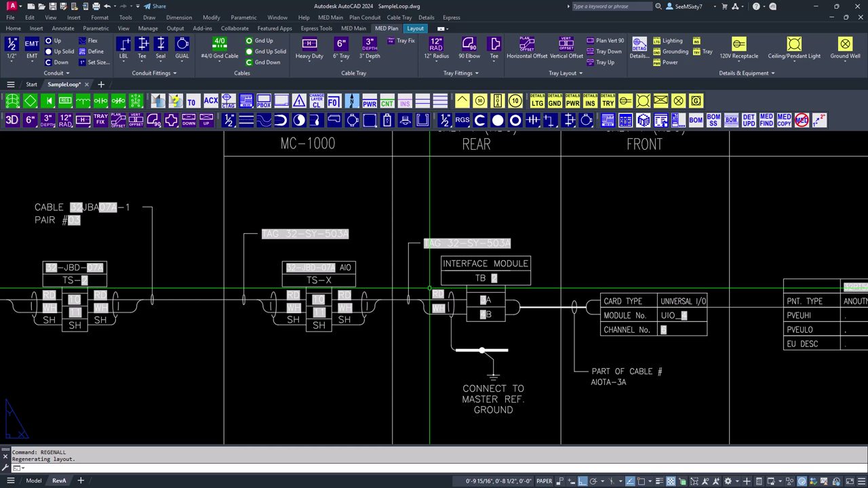Click the Grounding details button
Image resolution: width=868 pixels, height=488 pixels.
tap(671, 52)
